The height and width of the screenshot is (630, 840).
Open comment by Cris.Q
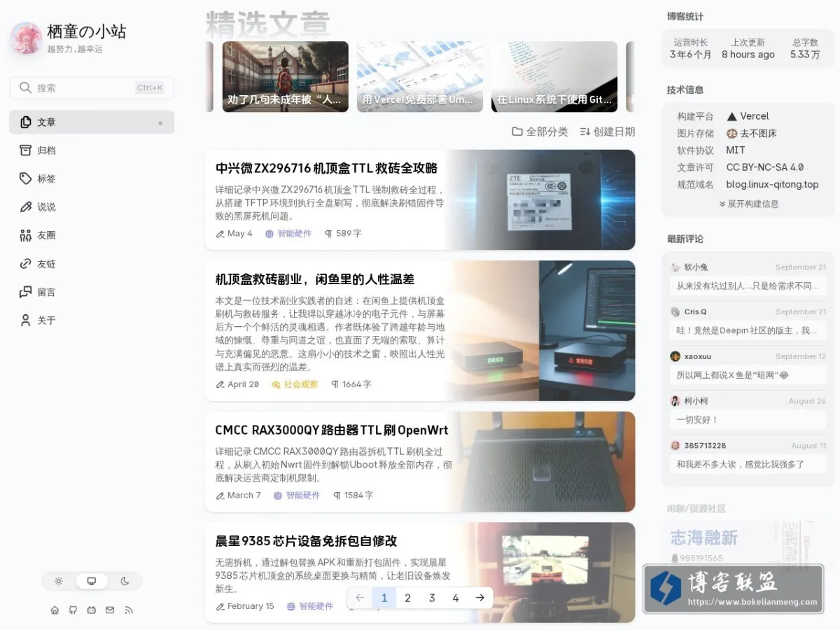(748, 323)
